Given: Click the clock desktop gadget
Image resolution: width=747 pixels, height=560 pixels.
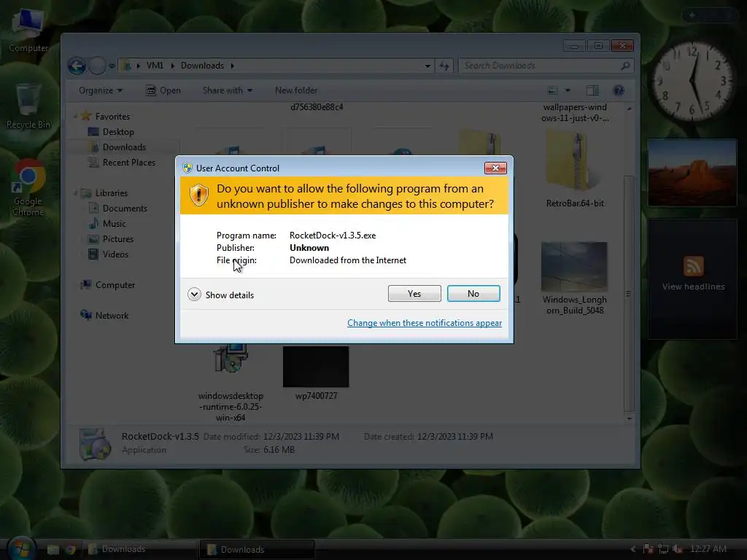Looking at the screenshot, I should (692, 80).
